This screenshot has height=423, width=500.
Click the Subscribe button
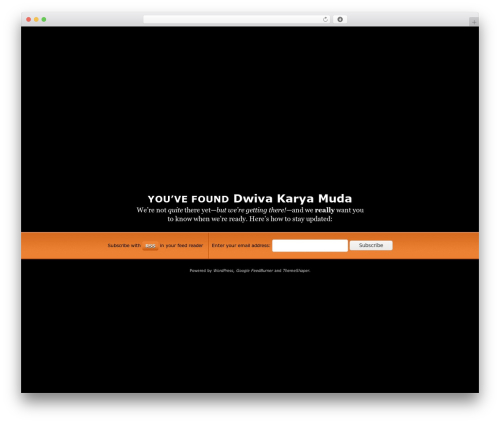tap(371, 245)
